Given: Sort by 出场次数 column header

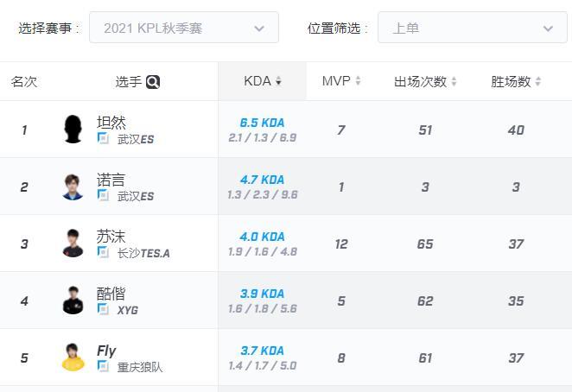Looking at the screenshot, I should [424, 82].
